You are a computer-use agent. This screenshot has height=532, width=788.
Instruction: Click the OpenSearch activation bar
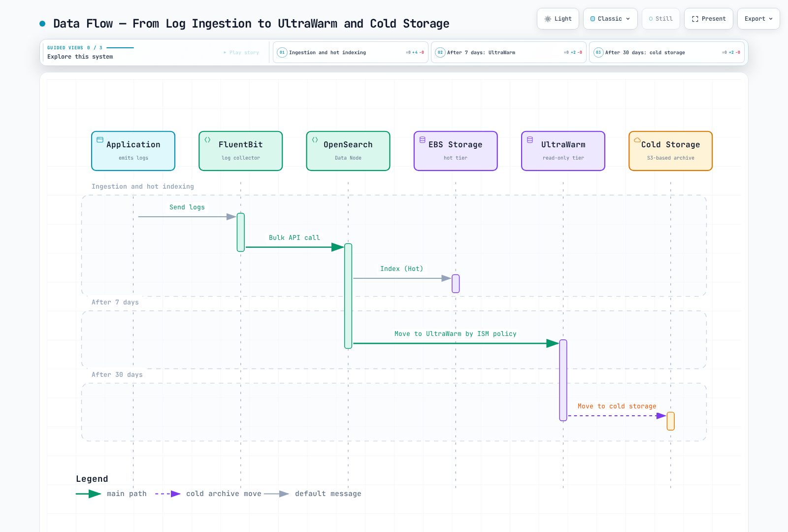(x=348, y=296)
